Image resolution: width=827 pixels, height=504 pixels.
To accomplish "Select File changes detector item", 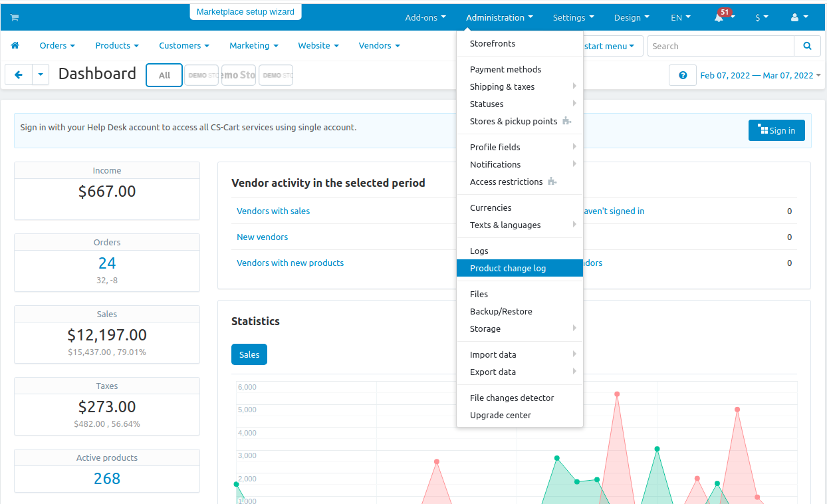I will click(520, 398).
